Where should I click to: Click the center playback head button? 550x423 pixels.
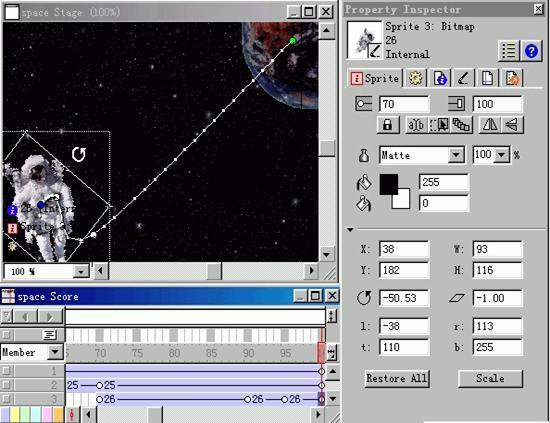coord(72,415)
